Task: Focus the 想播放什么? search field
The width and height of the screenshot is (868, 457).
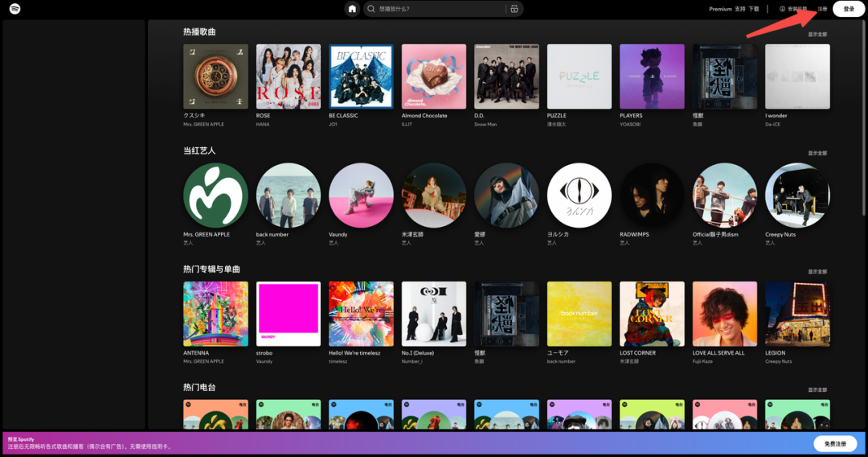Action: [x=443, y=9]
